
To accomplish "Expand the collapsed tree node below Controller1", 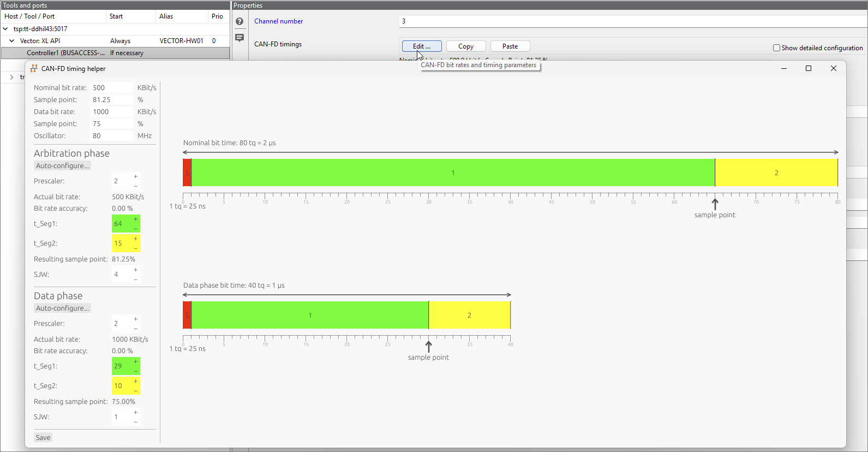I will 12,77.
